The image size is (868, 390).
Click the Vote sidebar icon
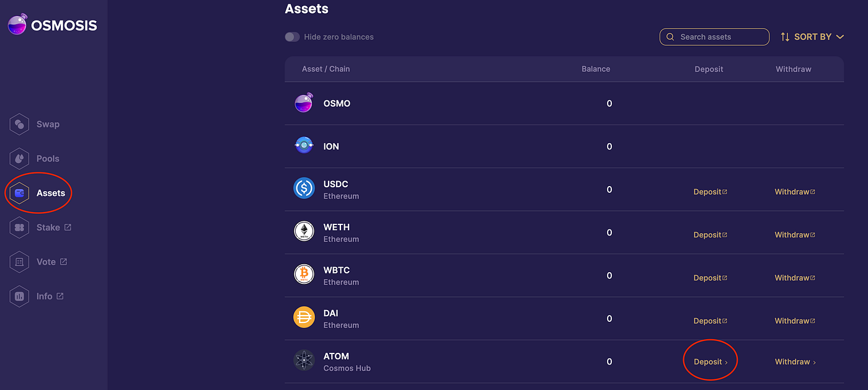tap(19, 262)
